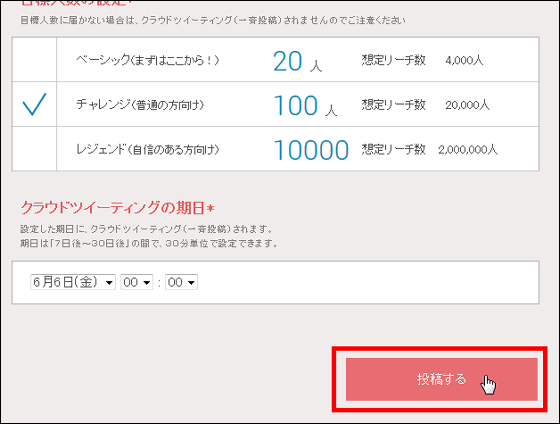Viewport: 560px width, 424px height.
Task: Toggle the チャレンジ 100人 plan row
Action: click(x=275, y=104)
